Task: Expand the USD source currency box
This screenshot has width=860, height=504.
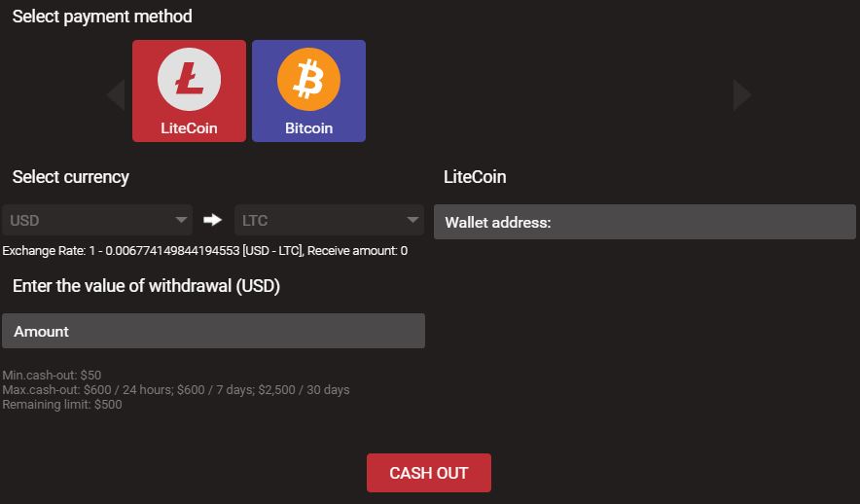Action: [x=97, y=220]
